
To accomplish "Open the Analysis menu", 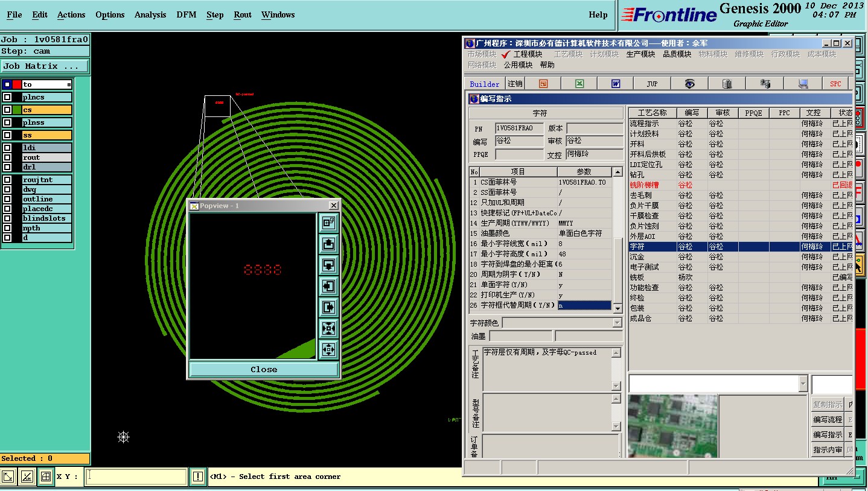I will point(150,15).
